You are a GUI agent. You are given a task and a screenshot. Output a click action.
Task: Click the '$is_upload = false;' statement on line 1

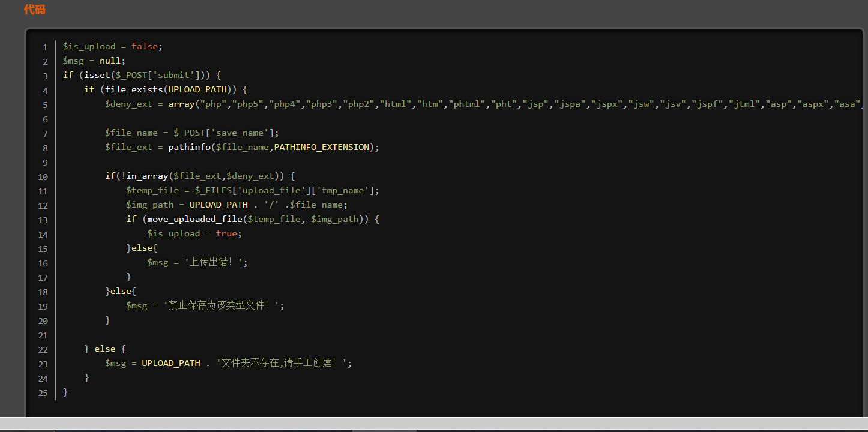(113, 46)
